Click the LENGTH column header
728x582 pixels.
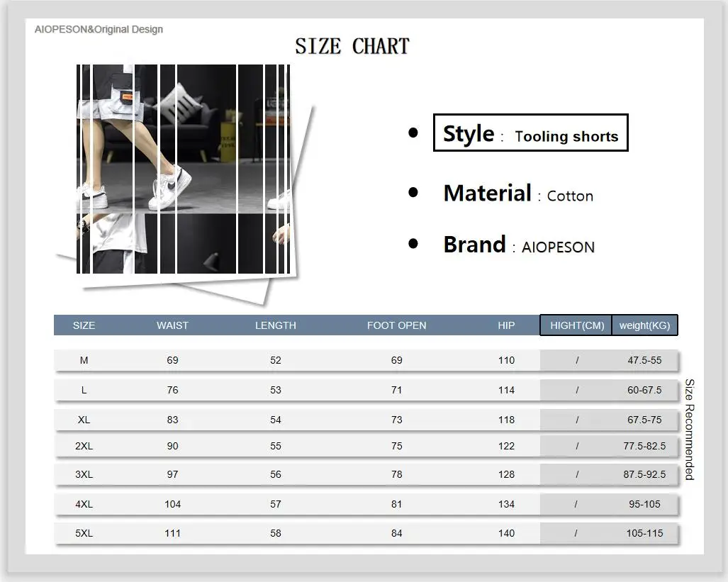coord(276,325)
